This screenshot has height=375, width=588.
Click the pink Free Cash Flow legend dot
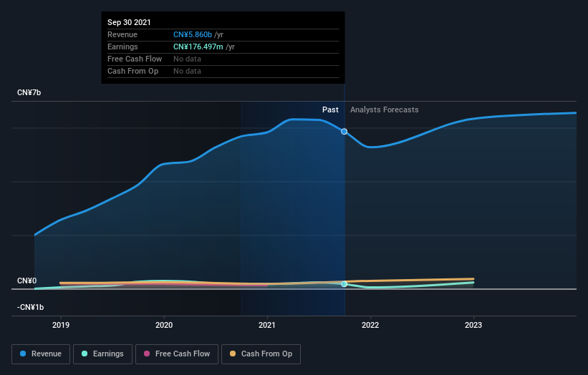[147, 354]
